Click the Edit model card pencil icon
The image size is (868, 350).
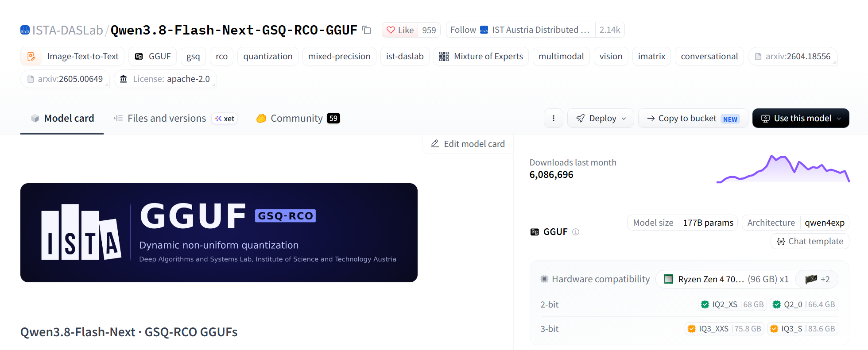tap(435, 144)
